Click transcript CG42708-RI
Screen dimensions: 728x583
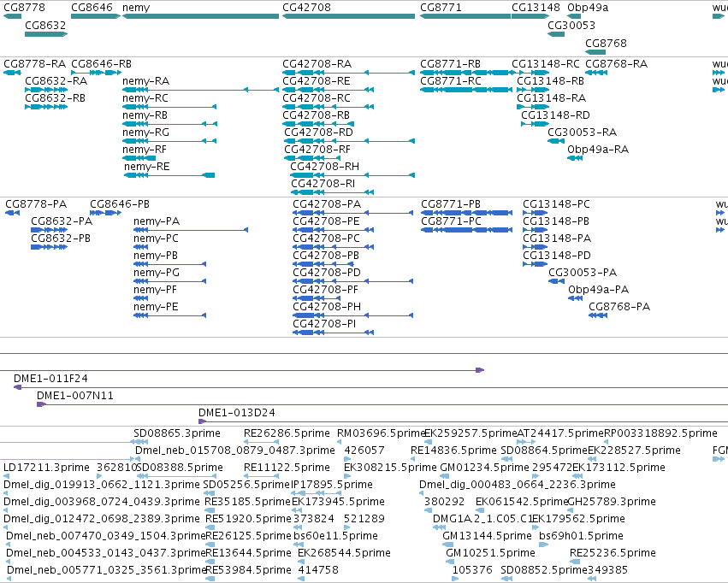323,184
